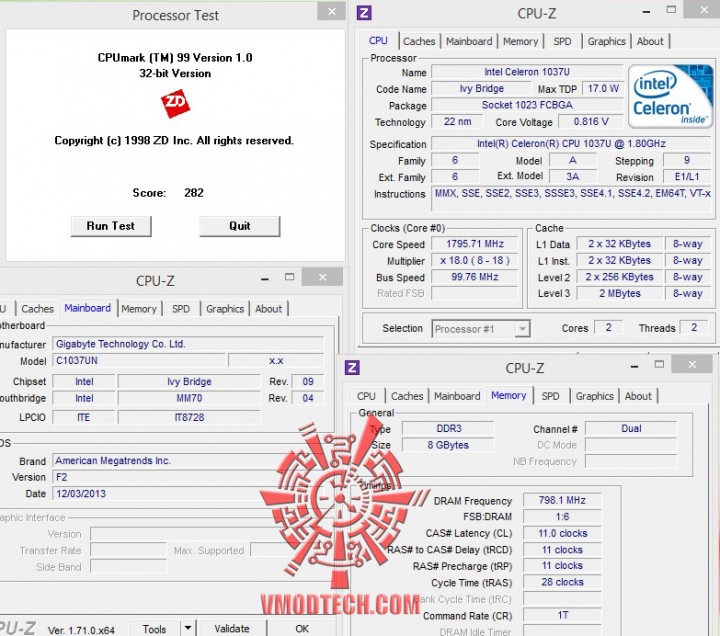Screen dimensions: 720x636
Task: Select SPD tab in left CPU-Z window
Action: (x=181, y=309)
